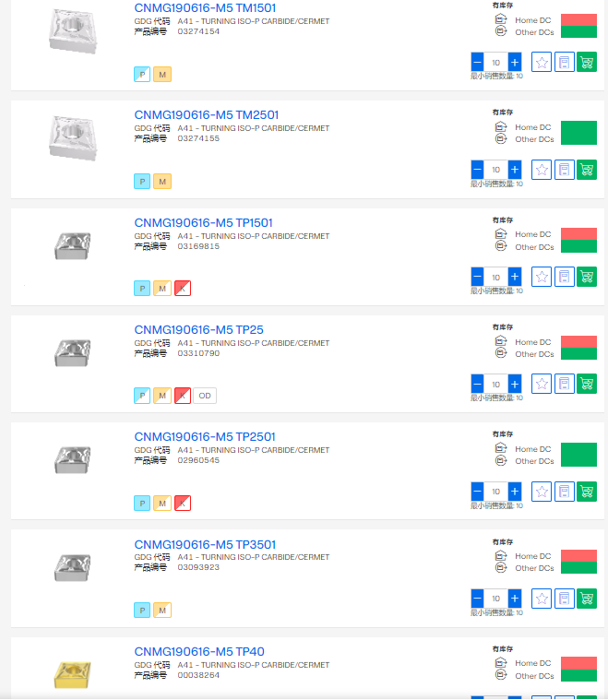Click the yellow M material tag on TP3501

(x=162, y=611)
